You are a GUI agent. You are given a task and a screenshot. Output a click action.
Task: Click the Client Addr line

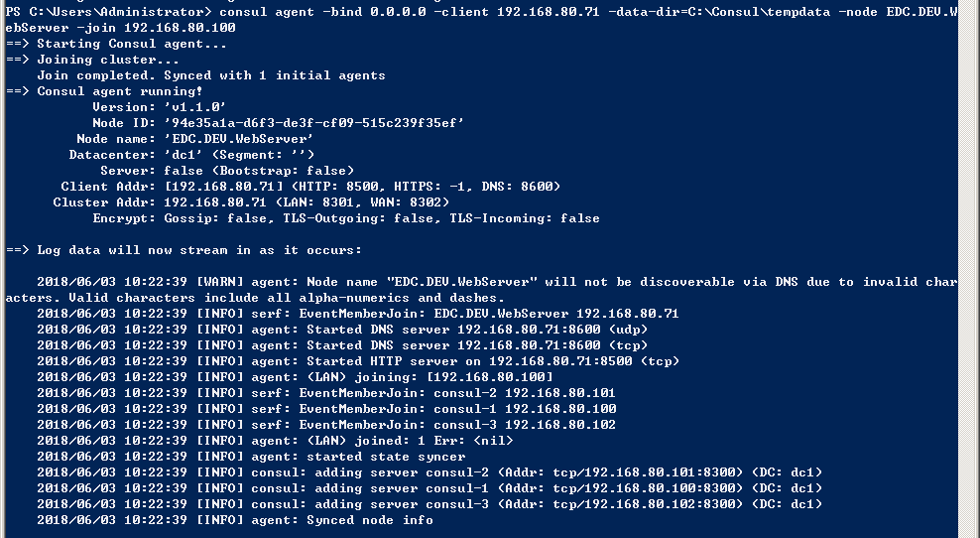310,187
